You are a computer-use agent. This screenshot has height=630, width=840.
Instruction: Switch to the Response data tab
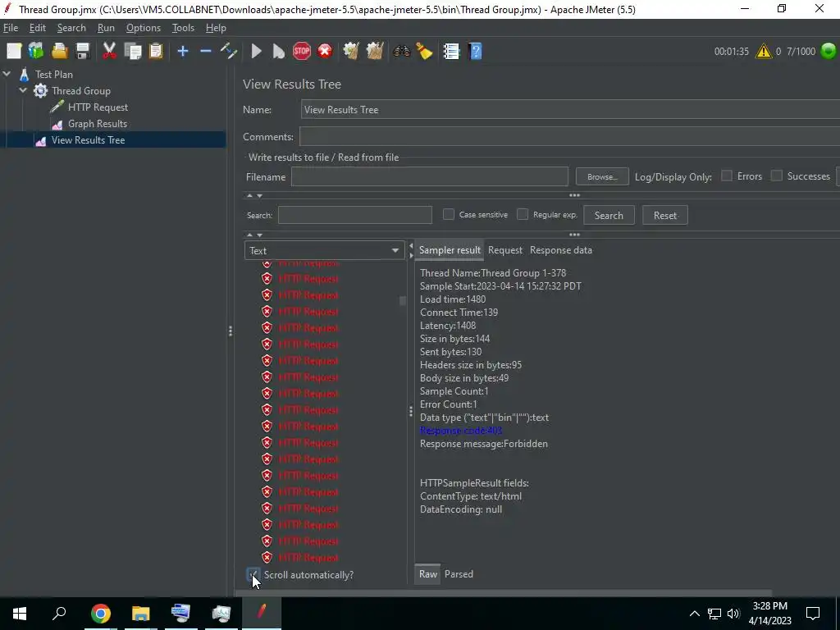coord(561,250)
